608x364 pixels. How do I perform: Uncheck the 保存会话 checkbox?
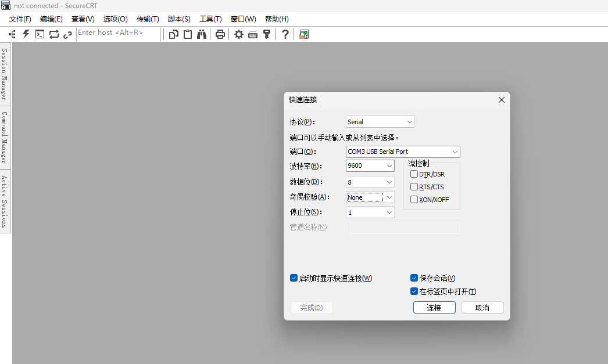414,277
